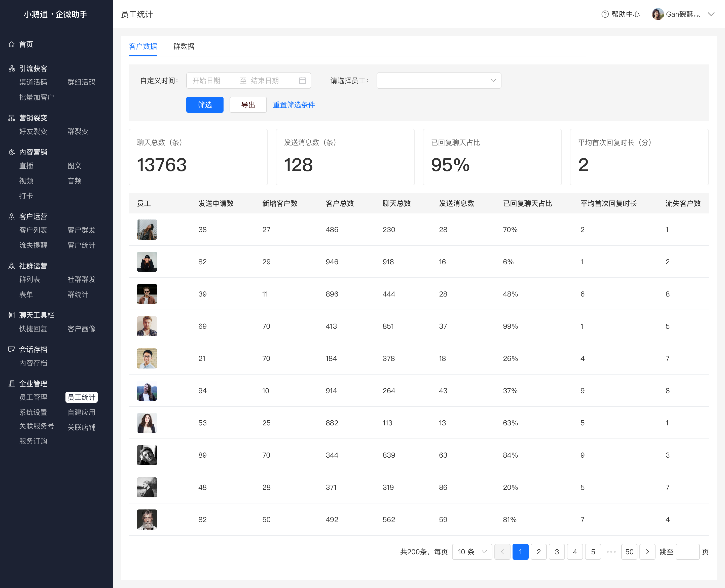
Task: Open 渠道活码 in the sidebar
Action: (x=33, y=82)
